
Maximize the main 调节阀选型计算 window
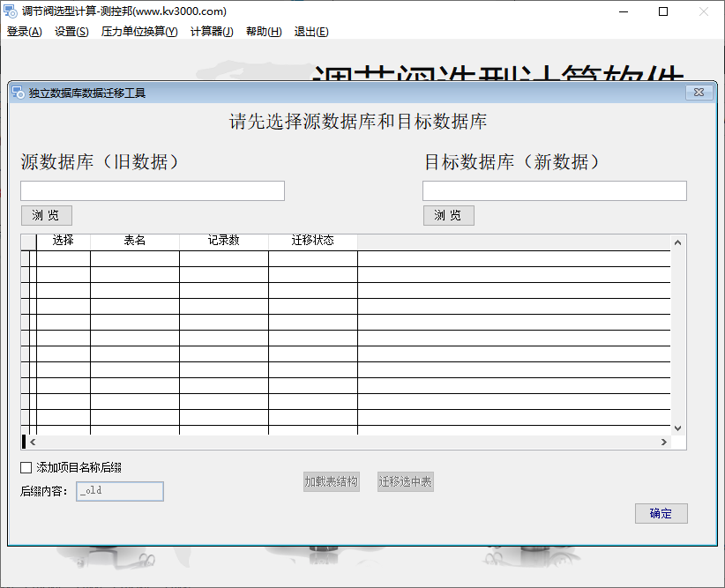pyautogui.click(x=663, y=11)
